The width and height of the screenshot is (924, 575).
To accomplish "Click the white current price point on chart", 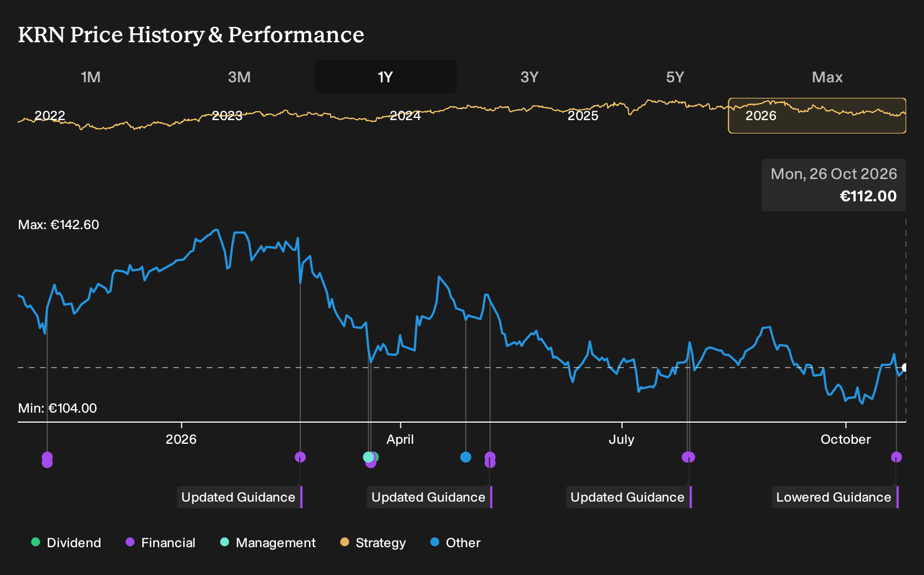I will [905, 368].
